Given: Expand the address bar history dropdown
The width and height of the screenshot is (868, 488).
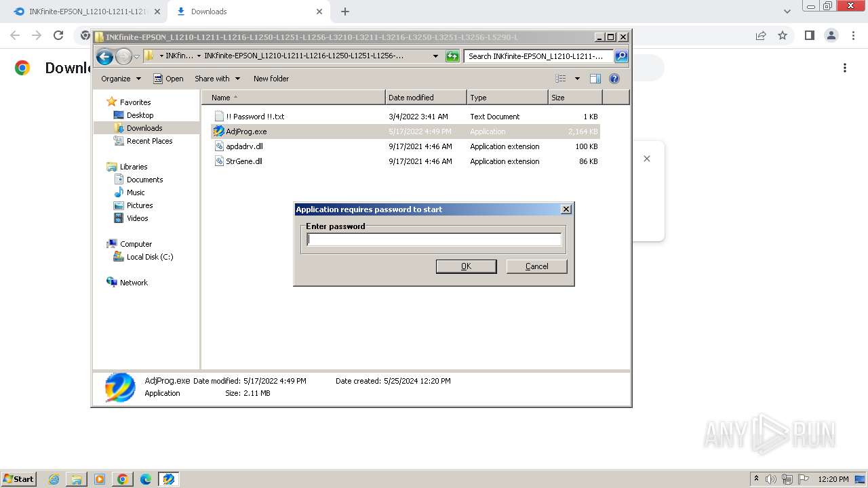Looking at the screenshot, I should coord(435,56).
